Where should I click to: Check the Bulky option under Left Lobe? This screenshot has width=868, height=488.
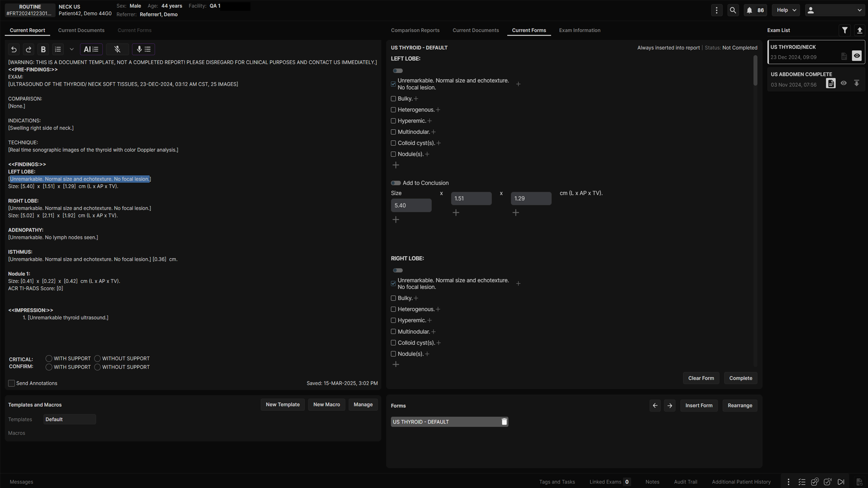[x=393, y=99]
